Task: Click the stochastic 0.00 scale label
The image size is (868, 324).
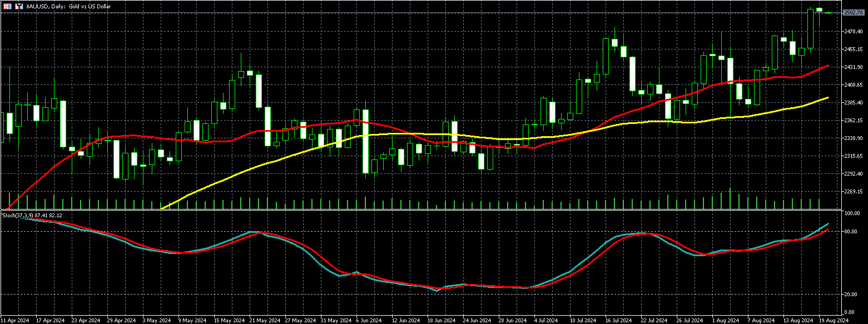Action: [850, 312]
